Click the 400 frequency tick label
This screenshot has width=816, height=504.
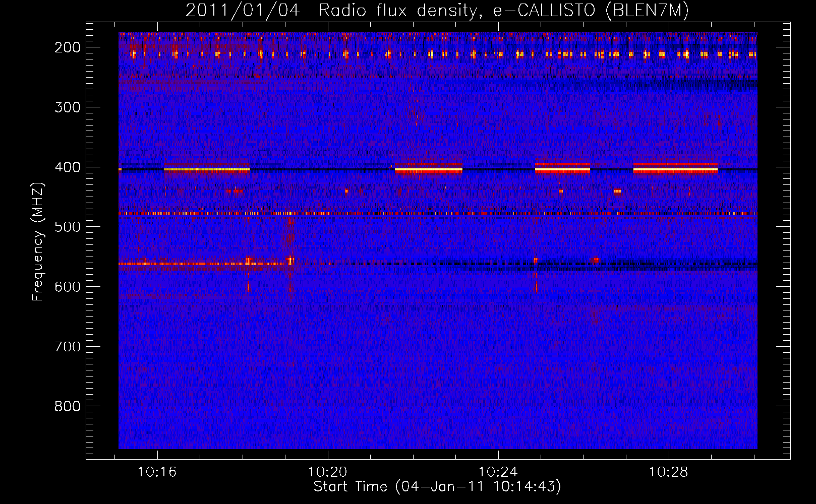coord(68,167)
